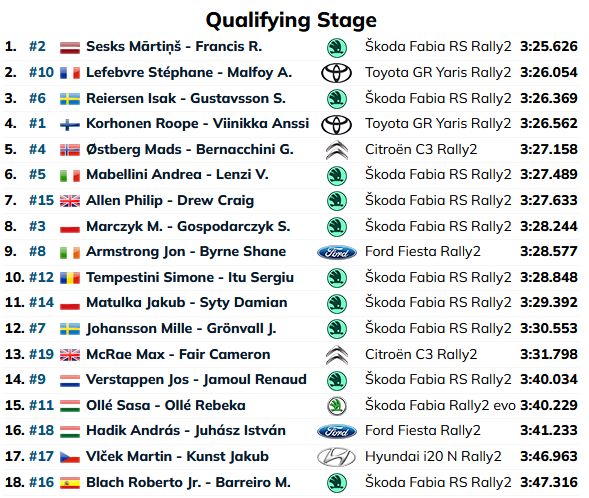Image resolution: width=589 pixels, height=498 pixels.
Task: Open car number #19 link
Action: pos(41,354)
